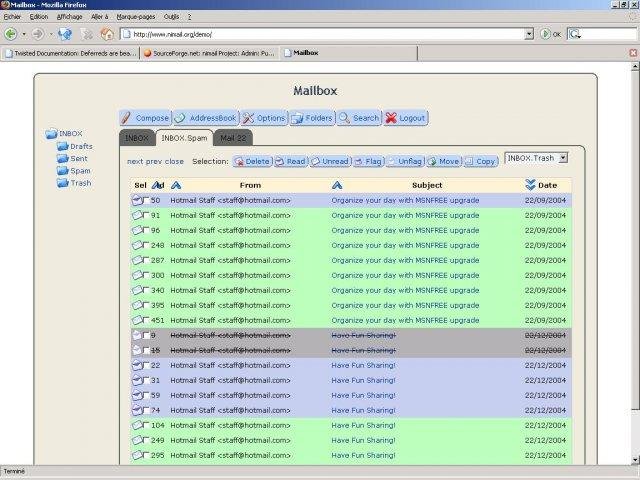Check the box for message 96
640x480 pixels.
147,230
